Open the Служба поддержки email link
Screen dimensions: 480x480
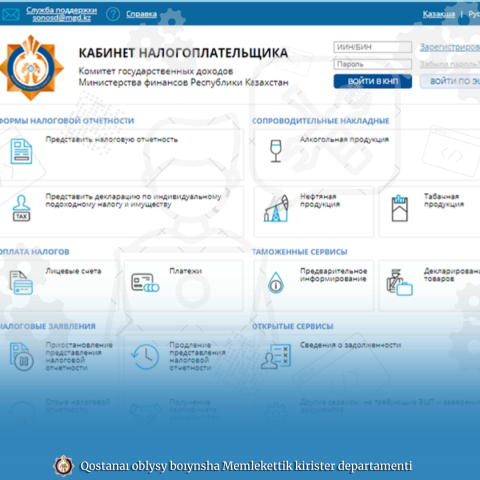(x=62, y=14)
